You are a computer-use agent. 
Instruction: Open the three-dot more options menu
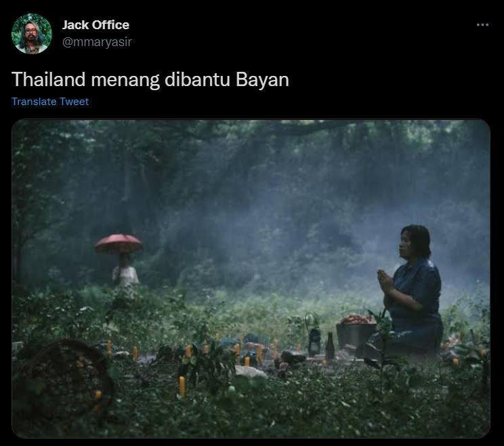482,25
